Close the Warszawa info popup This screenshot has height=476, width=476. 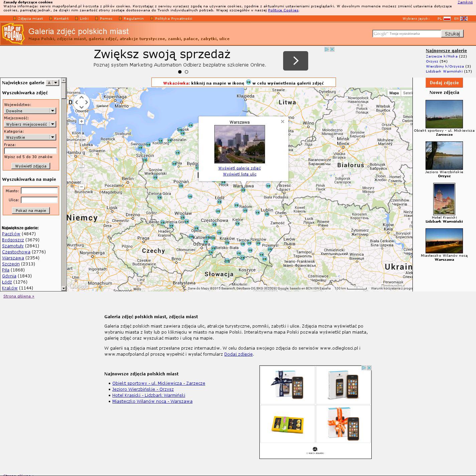click(x=282, y=122)
